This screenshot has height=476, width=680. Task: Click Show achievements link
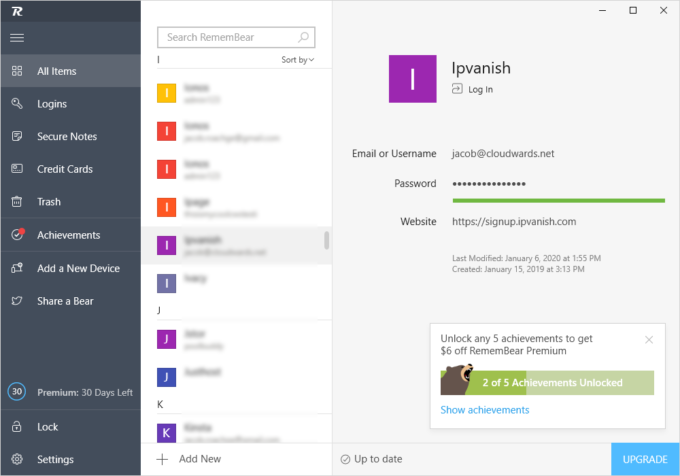coord(485,410)
